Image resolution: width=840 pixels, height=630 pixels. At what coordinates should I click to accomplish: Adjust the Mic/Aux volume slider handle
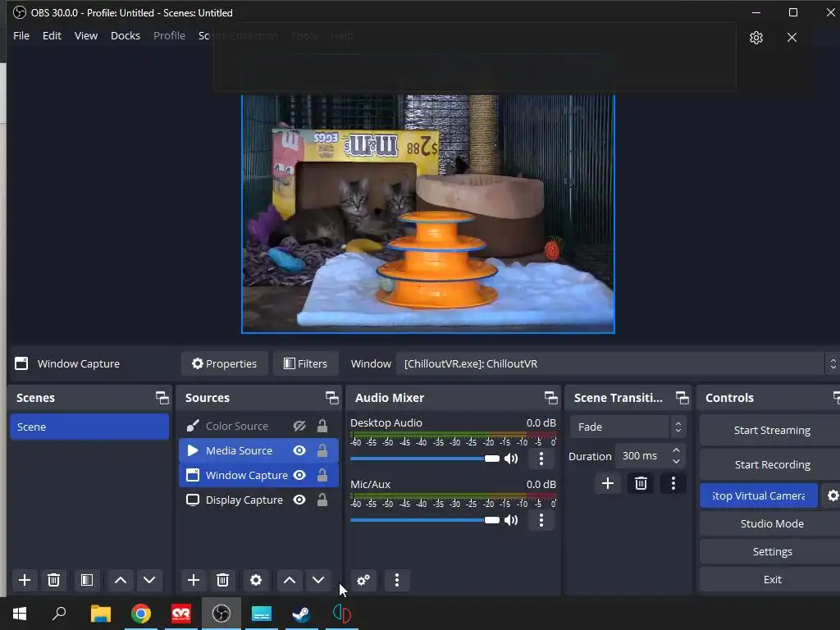click(492, 520)
